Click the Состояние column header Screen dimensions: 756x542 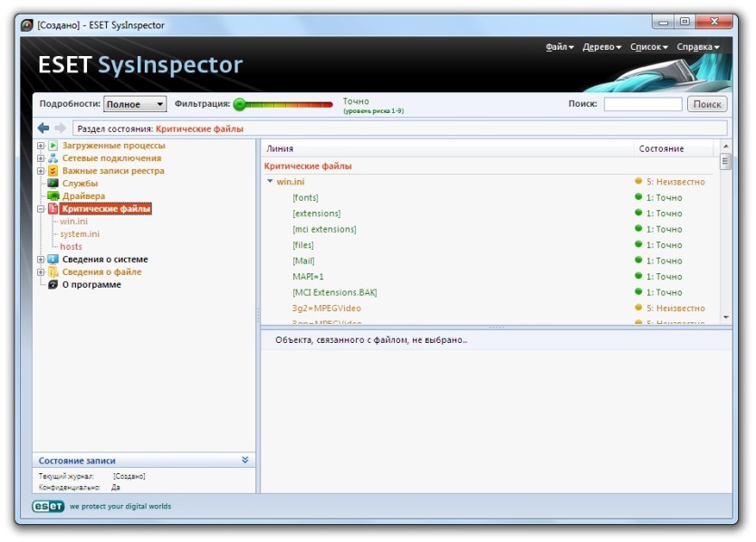673,148
